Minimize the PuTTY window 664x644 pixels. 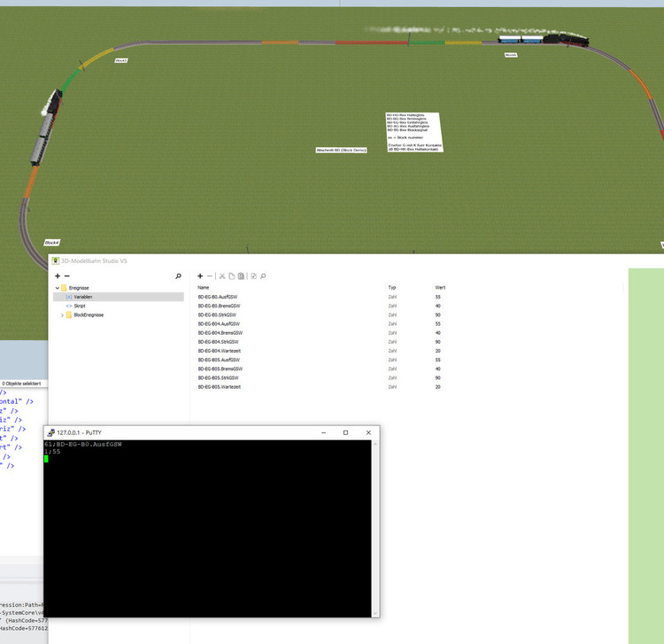tap(323, 432)
